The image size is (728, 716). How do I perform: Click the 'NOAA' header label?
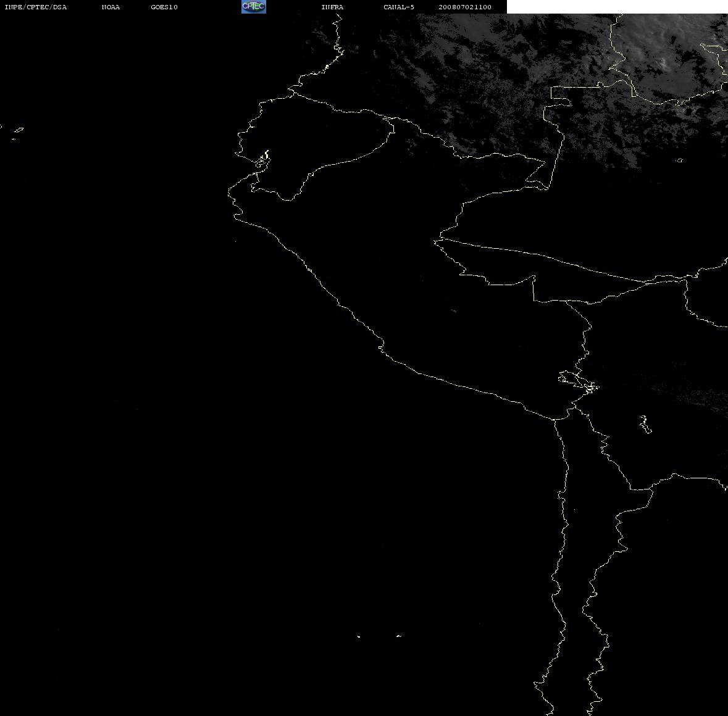[111, 7]
